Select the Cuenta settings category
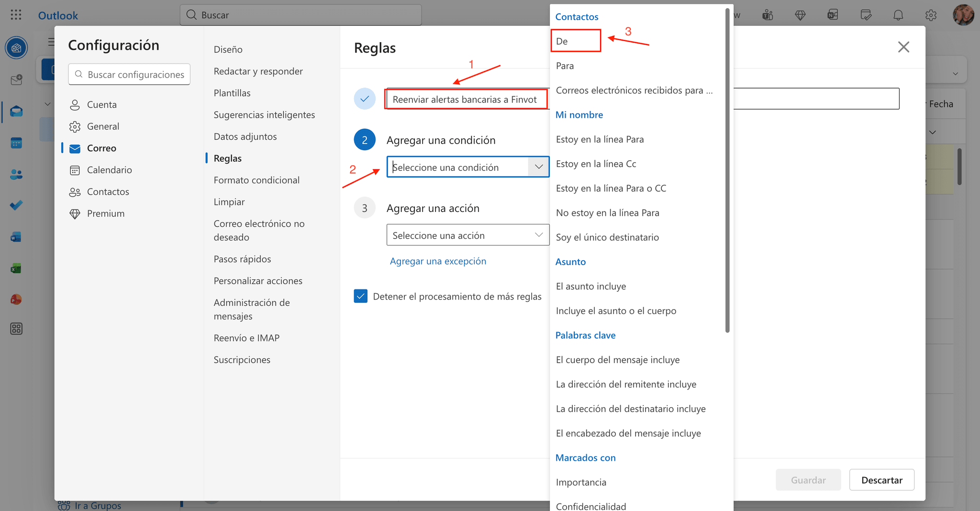 coord(101,104)
